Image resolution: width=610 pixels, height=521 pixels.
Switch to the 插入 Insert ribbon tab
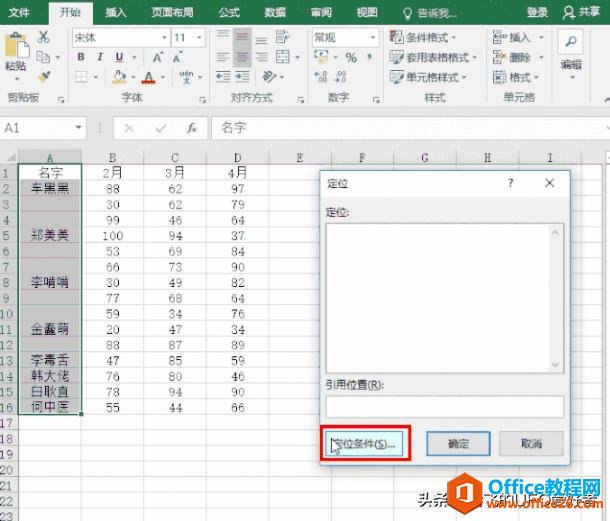point(116,12)
